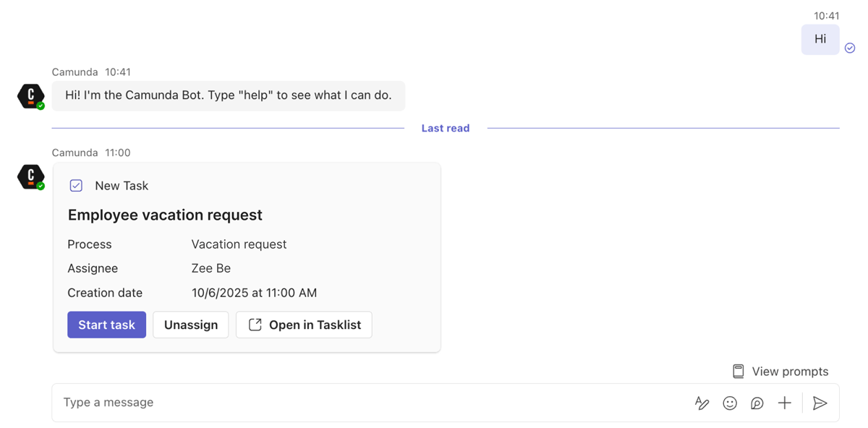Viewport: 868px width, 428px height.
Task: Click the Last read divider label
Action: (x=446, y=128)
